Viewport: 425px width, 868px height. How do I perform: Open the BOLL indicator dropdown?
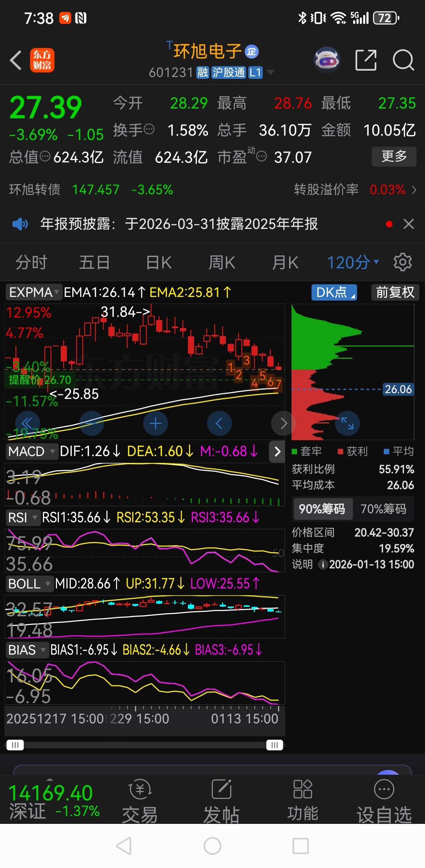pos(30,584)
